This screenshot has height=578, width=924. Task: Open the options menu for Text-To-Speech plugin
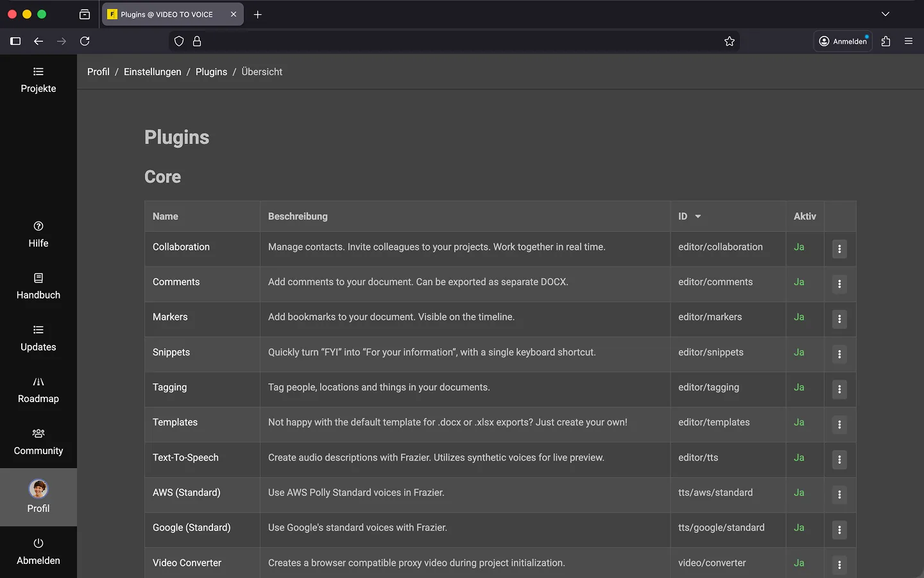click(x=839, y=460)
